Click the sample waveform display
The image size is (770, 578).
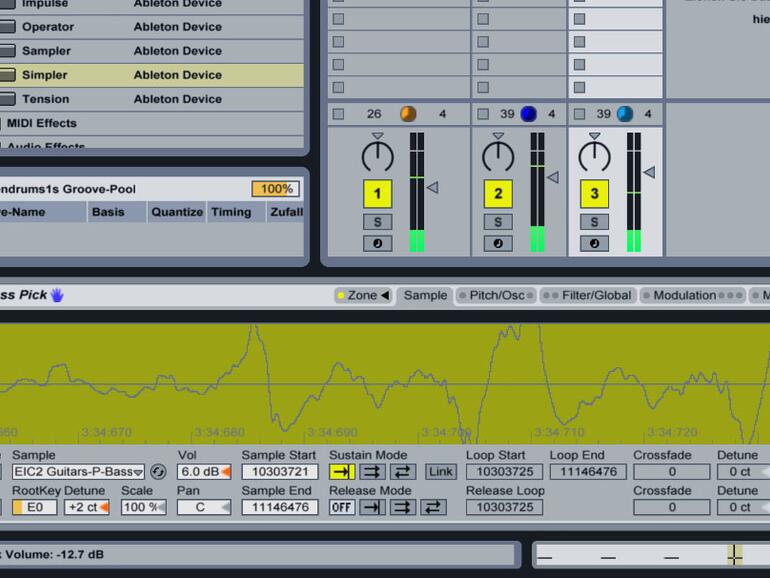tap(385, 383)
